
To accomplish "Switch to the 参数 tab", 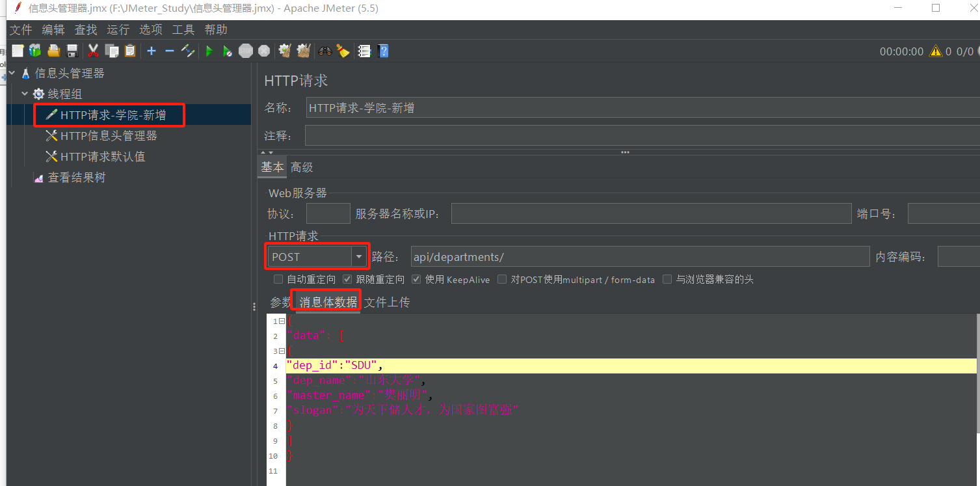I will coord(280,302).
